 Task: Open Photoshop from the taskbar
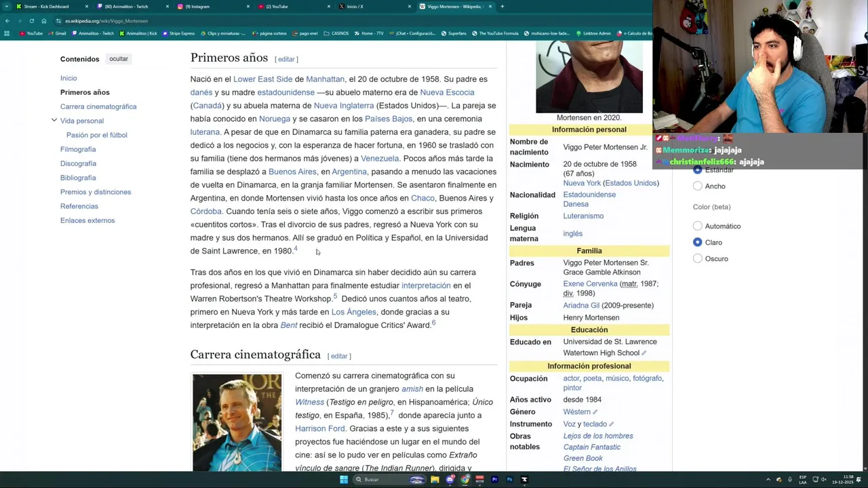coord(509,479)
